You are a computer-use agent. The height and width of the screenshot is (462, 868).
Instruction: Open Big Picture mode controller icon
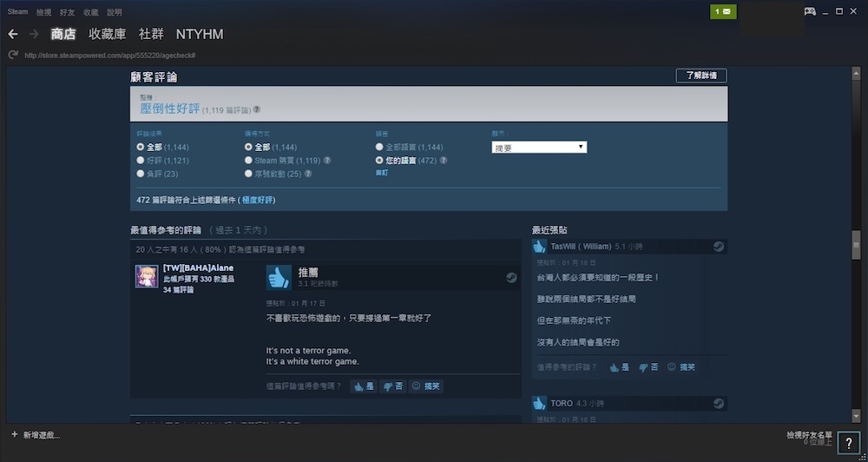coord(810,11)
